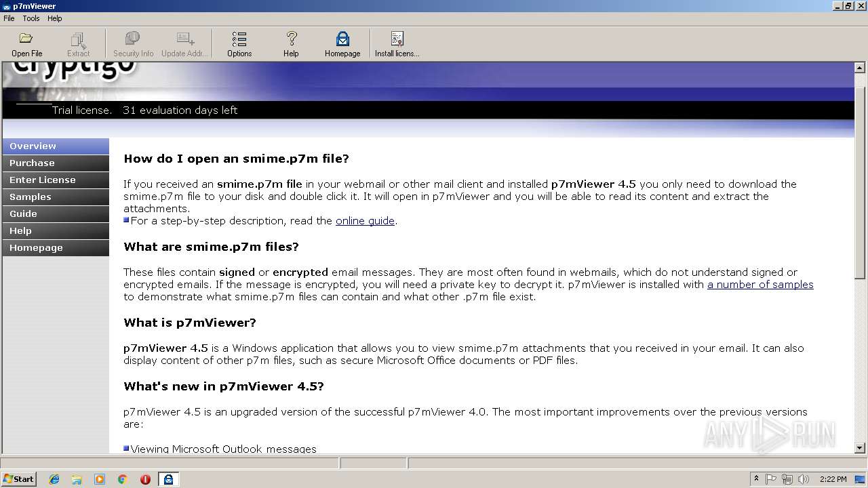The image size is (868, 488).
Task: Click the "How do I open an smime.p7m file?" heading
Action: point(236,159)
